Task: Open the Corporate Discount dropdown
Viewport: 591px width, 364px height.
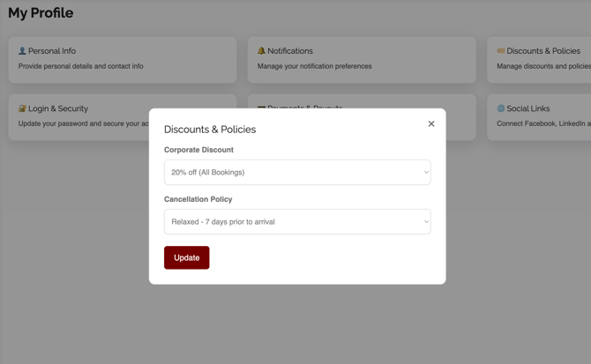Action: [296, 172]
